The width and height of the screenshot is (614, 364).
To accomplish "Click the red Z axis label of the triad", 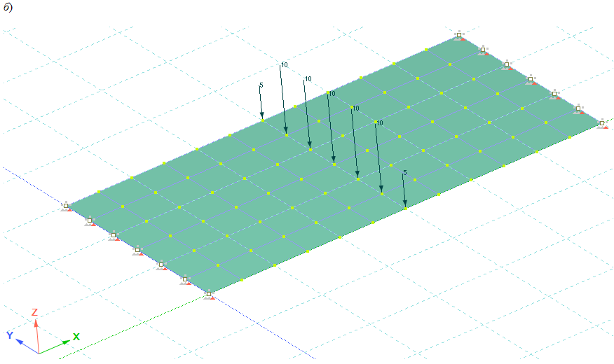I will tap(34, 312).
